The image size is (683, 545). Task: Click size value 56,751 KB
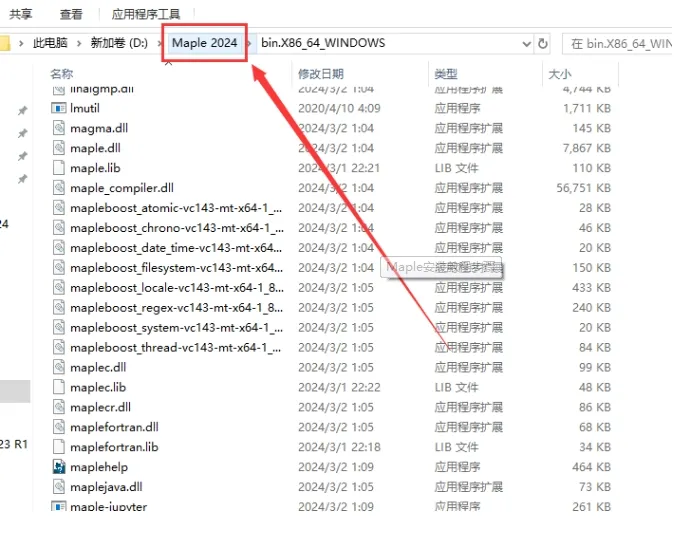[x=584, y=188]
